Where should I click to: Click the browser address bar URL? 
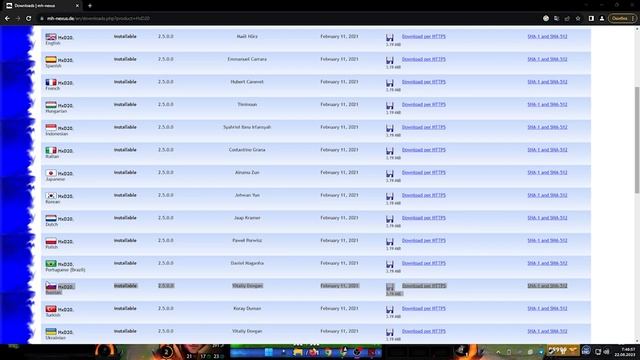coord(98,18)
